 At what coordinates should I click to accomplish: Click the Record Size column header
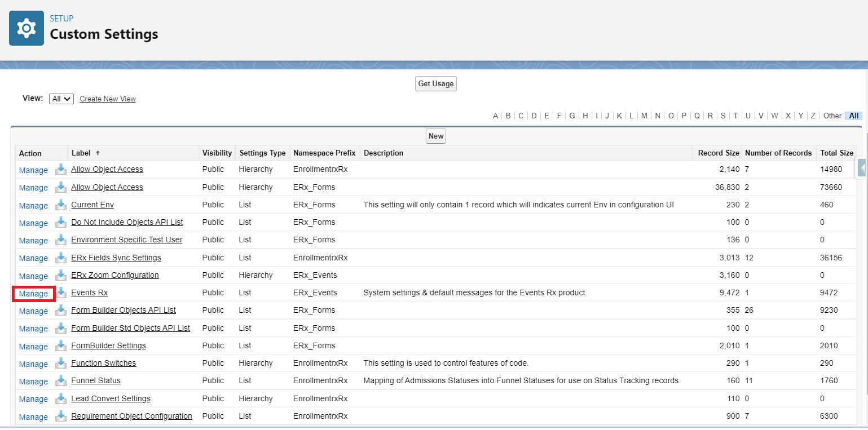[x=718, y=153]
